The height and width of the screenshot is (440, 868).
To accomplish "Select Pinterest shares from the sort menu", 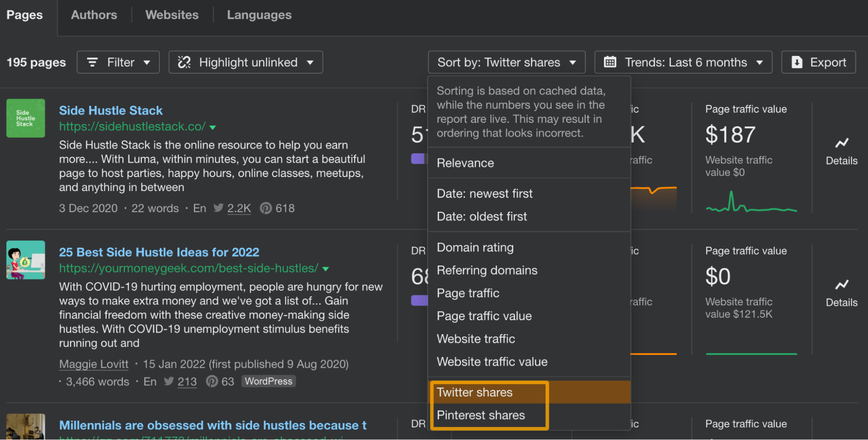I will [x=481, y=415].
